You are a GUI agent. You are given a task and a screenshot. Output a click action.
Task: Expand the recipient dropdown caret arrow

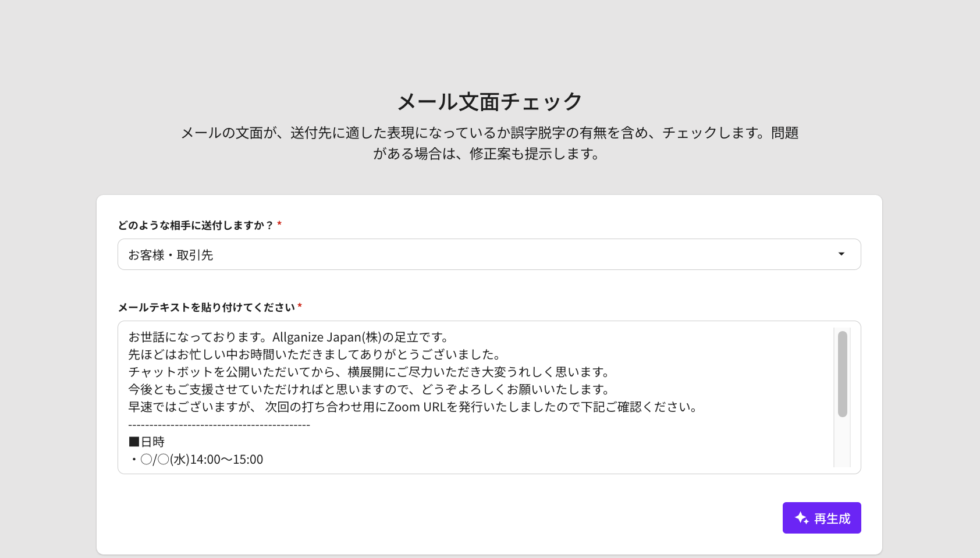coord(841,254)
